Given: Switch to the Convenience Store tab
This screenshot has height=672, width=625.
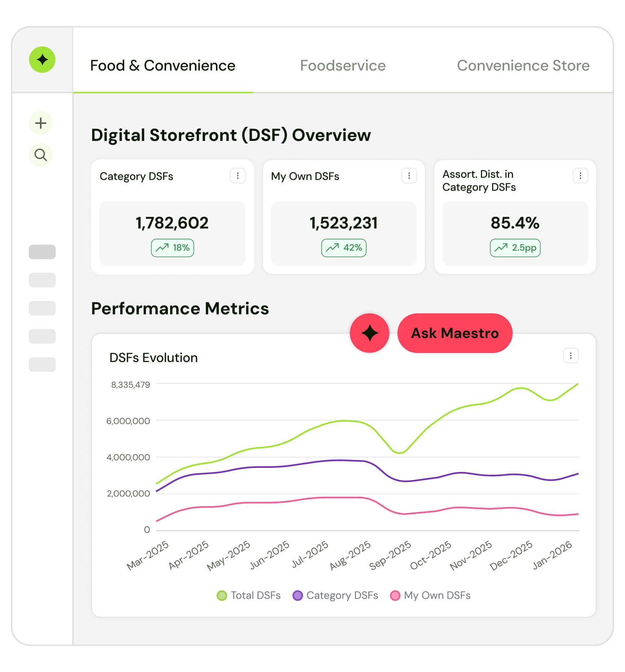Looking at the screenshot, I should [523, 66].
